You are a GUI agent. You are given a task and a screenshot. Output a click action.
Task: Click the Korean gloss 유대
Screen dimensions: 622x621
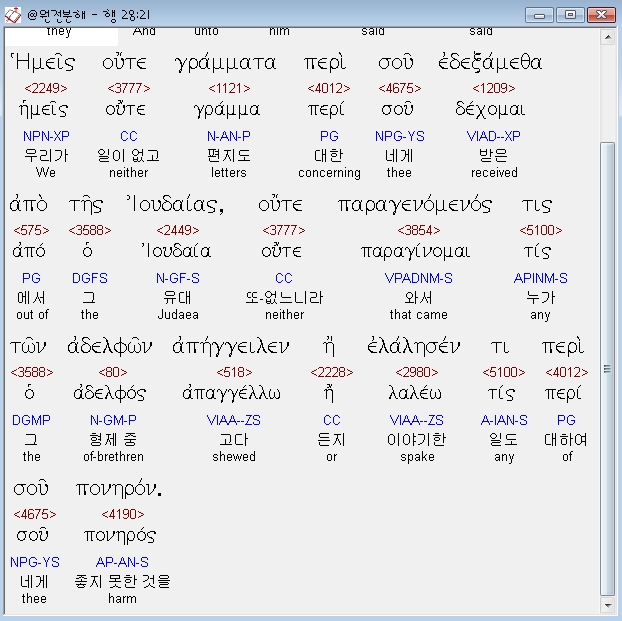tap(177, 298)
